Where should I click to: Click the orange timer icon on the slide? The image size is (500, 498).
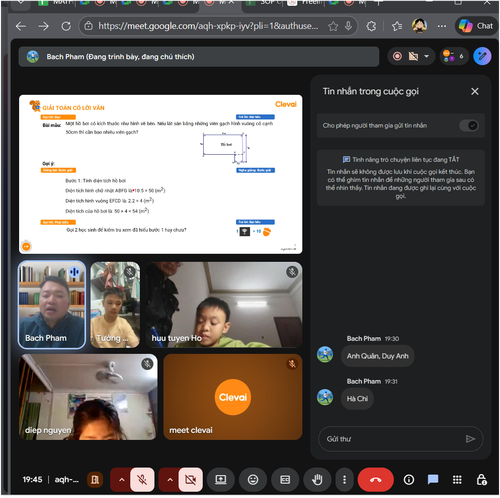coord(26,246)
